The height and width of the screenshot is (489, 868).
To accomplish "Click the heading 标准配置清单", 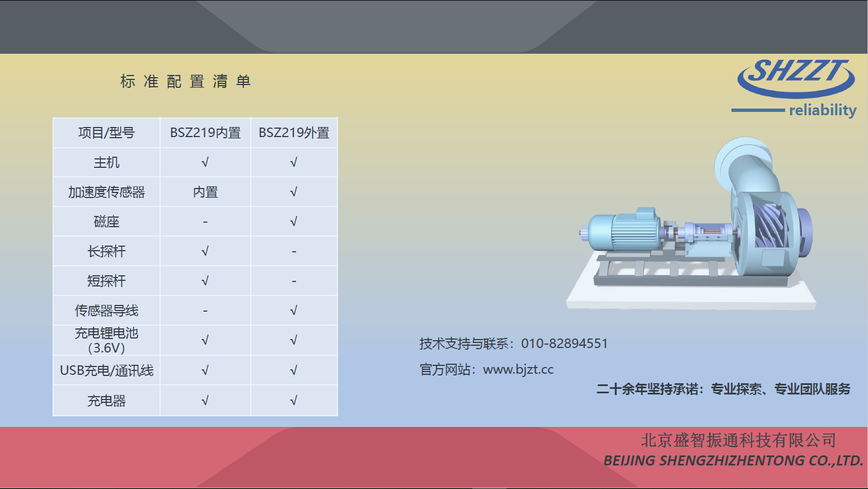I will (x=185, y=82).
